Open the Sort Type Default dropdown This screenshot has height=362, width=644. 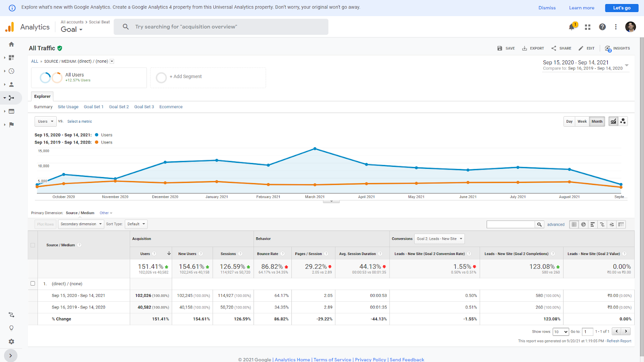pos(136,224)
